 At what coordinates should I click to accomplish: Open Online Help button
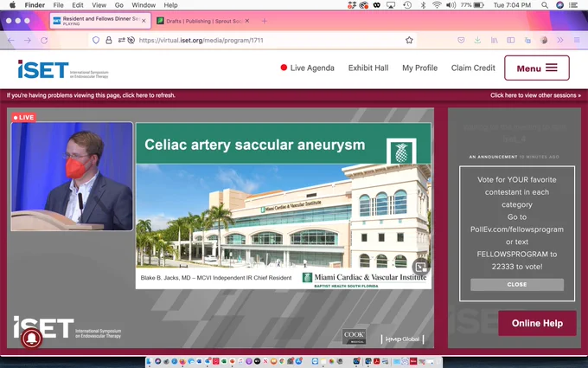(x=537, y=323)
